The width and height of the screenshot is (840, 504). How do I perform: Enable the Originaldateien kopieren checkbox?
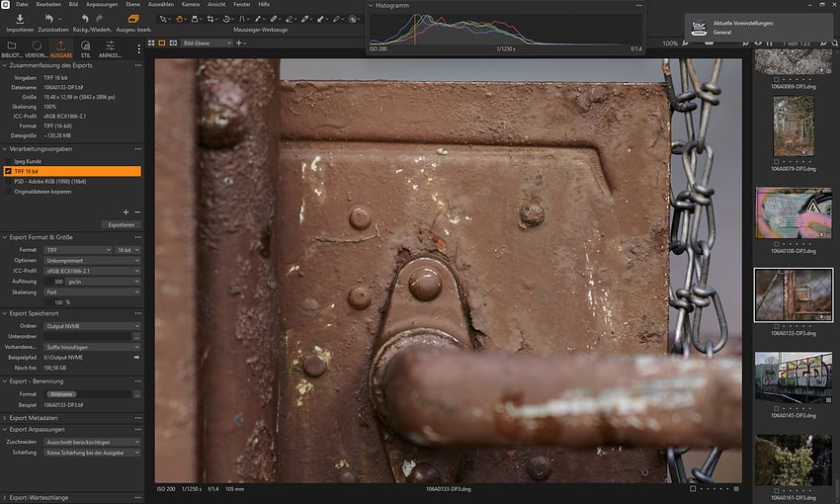pos(9,192)
